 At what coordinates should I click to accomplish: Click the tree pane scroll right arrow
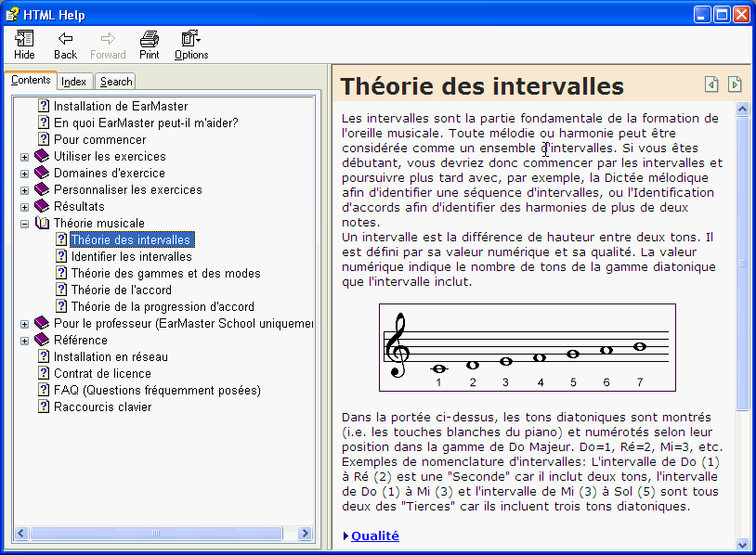tap(305, 534)
